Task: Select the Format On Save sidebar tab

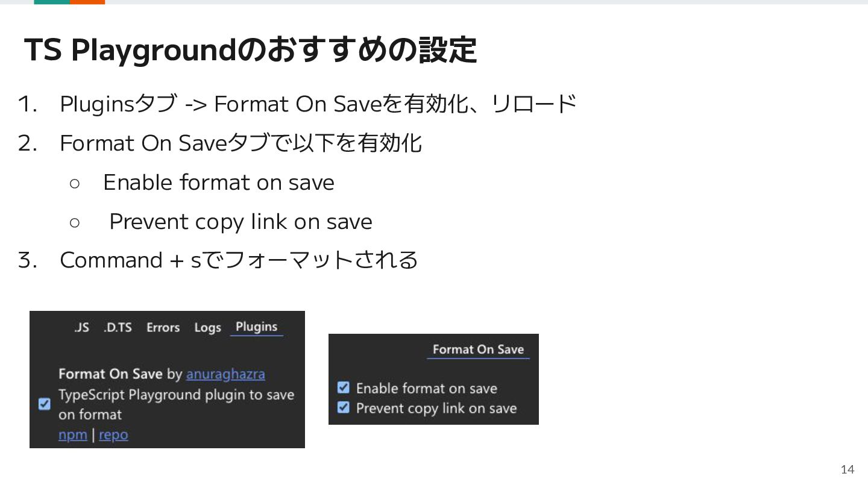Action: coord(478,350)
